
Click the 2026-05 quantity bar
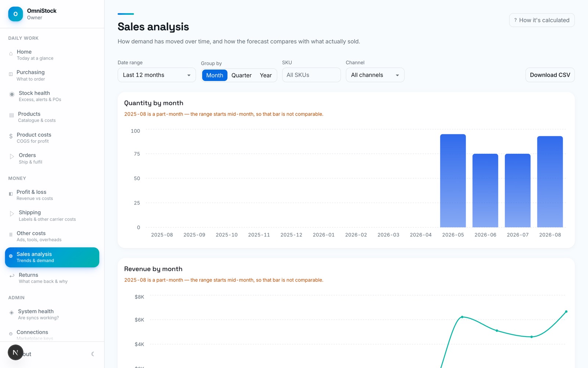click(453, 181)
